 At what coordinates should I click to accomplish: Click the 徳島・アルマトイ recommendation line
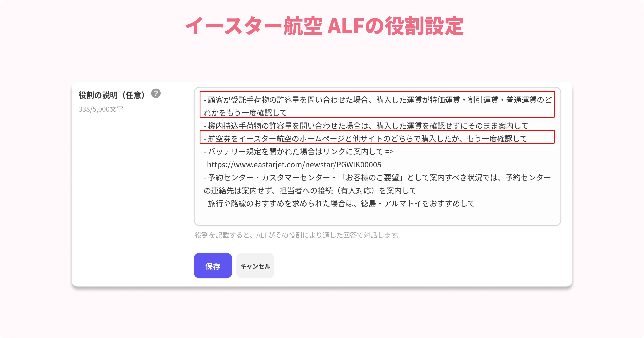tap(339, 203)
